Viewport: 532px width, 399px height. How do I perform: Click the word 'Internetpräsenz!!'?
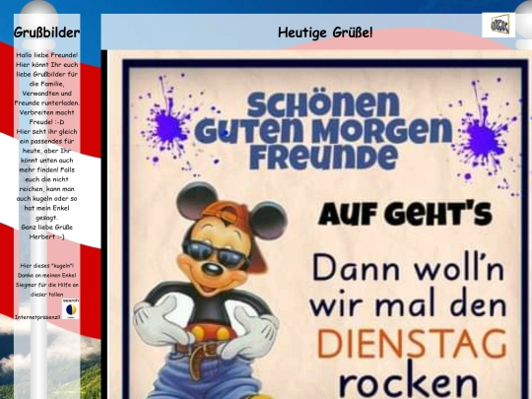coord(37,317)
